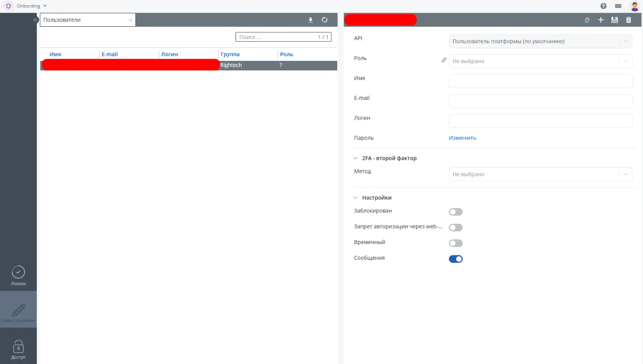Click the Поиск search field
The width and height of the screenshot is (643, 364).
(x=276, y=37)
